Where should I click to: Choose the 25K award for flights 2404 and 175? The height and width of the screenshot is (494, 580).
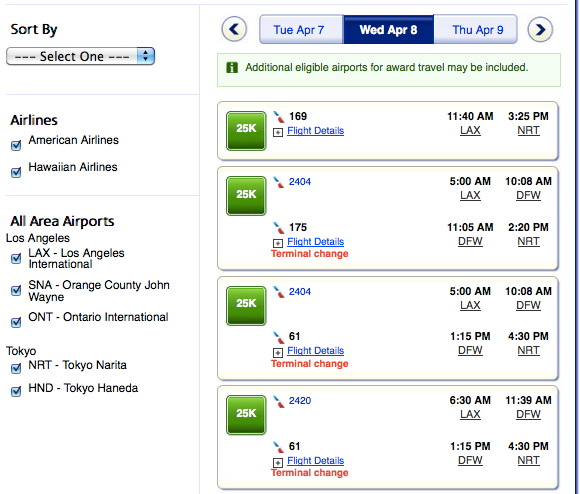click(246, 196)
